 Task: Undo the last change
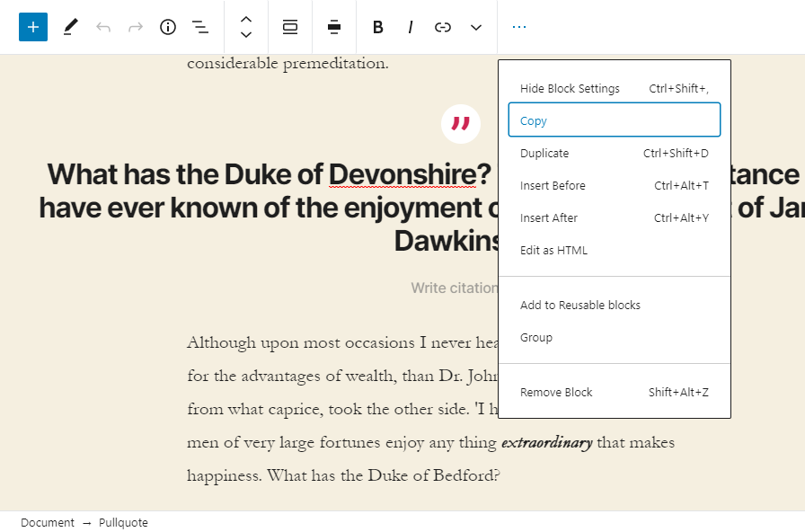[103, 27]
